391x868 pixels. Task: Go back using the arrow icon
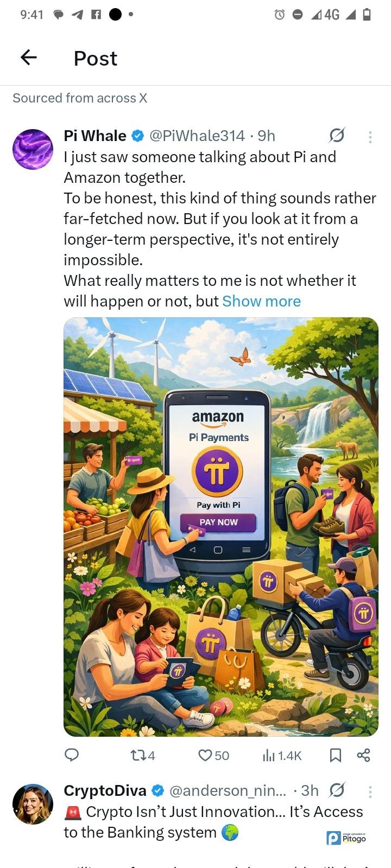(29, 57)
